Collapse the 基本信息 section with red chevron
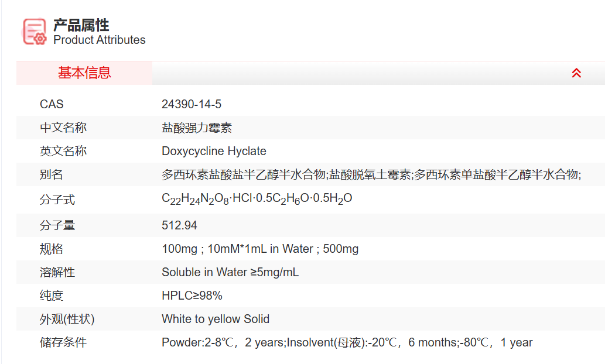This screenshot has width=615, height=364. coord(576,73)
